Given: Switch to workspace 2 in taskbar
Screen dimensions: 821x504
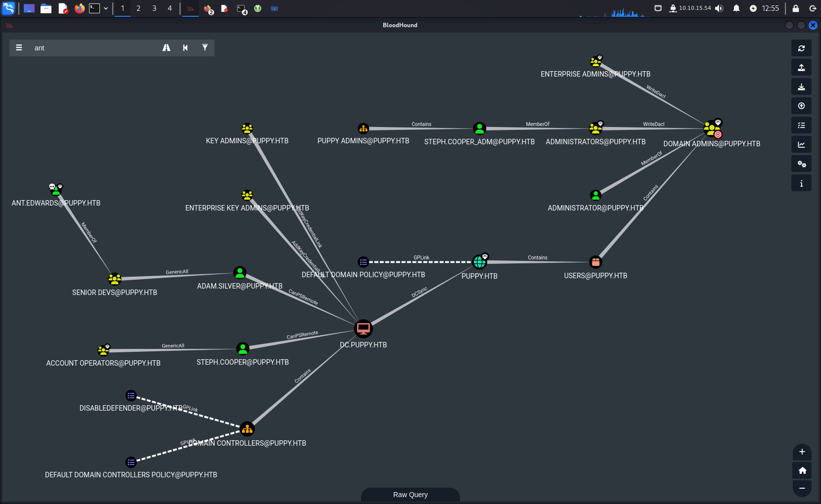Looking at the screenshot, I should pyautogui.click(x=138, y=8).
